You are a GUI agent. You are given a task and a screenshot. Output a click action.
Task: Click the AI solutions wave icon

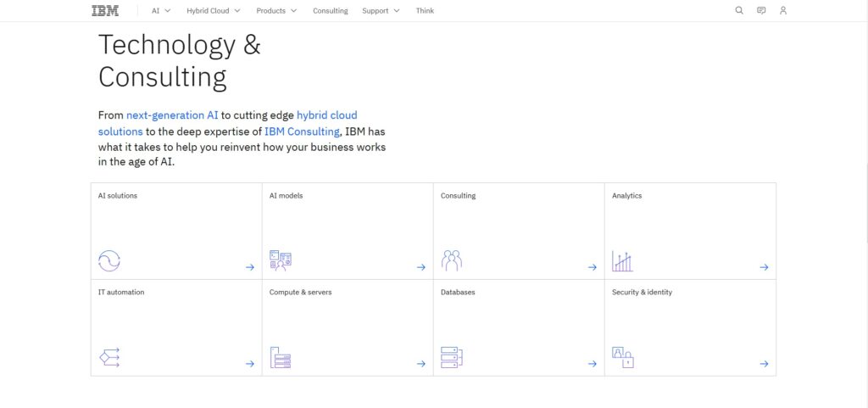[109, 260]
